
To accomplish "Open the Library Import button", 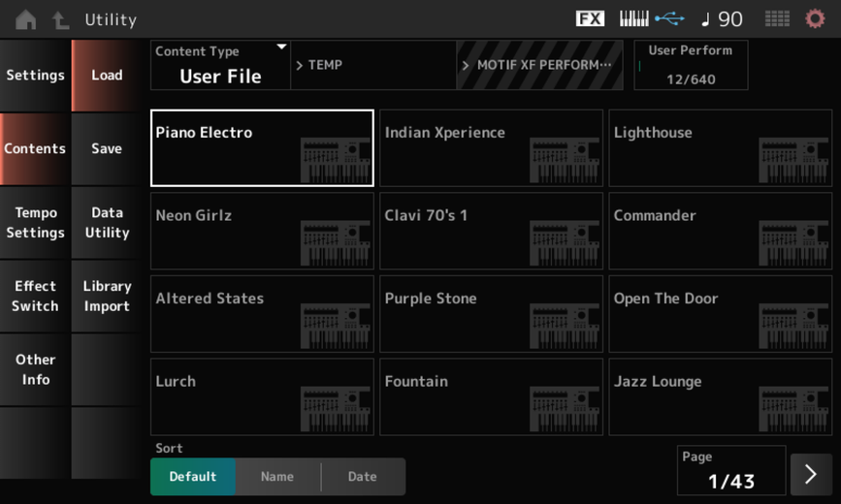I will 107,297.
